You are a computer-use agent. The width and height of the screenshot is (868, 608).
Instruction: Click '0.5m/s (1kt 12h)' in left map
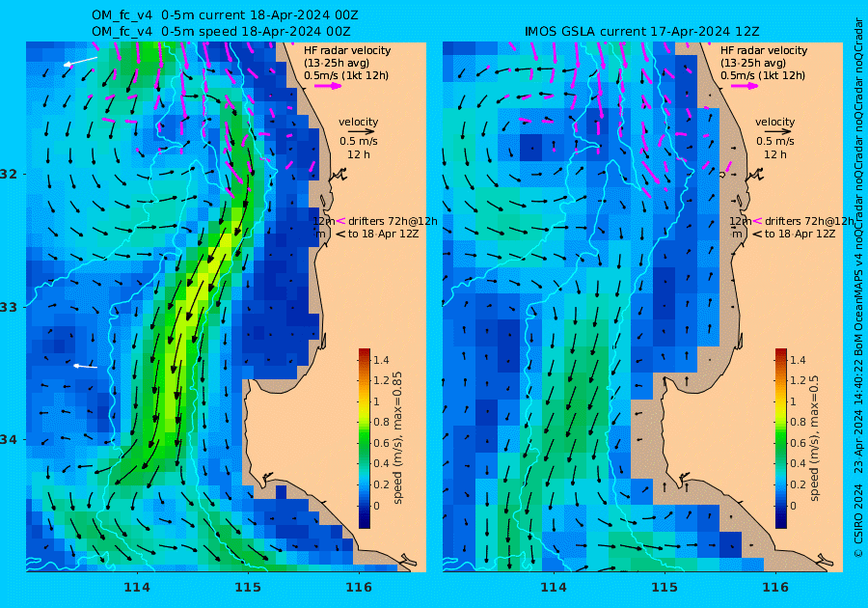click(x=346, y=75)
